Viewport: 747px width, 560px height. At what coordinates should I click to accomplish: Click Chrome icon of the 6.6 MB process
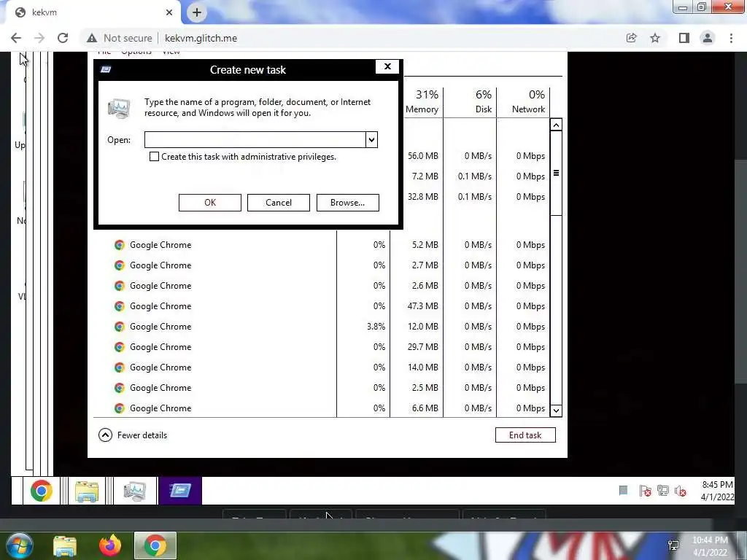(x=119, y=408)
